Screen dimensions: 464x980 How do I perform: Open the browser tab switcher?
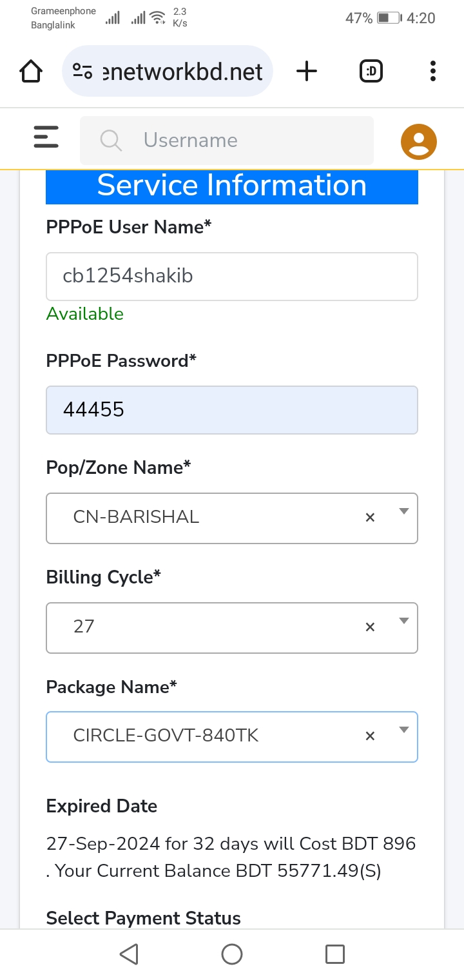[x=371, y=71]
